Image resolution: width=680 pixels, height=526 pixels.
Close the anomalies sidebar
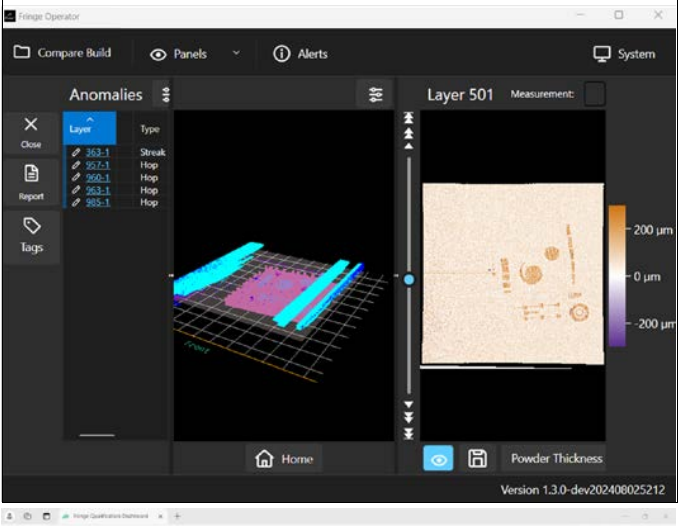click(31, 133)
